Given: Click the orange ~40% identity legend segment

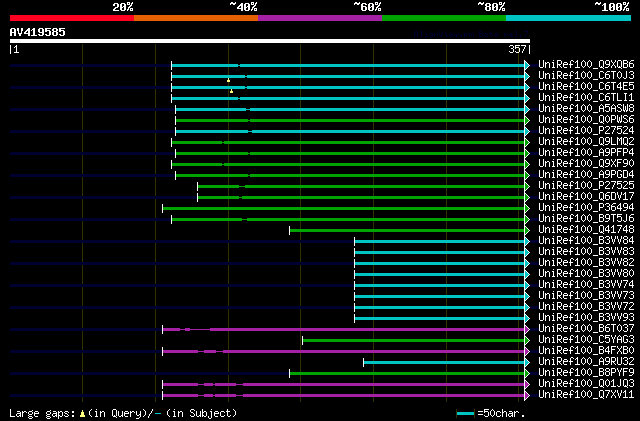Looking at the screenshot, I should 196,18.
